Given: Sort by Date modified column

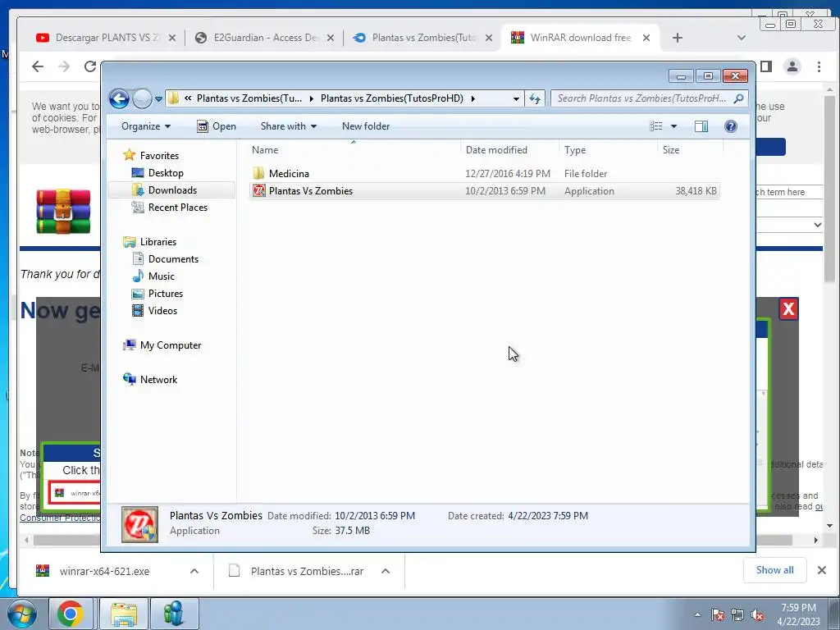Looking at the screenshot, I should point(509,150).
